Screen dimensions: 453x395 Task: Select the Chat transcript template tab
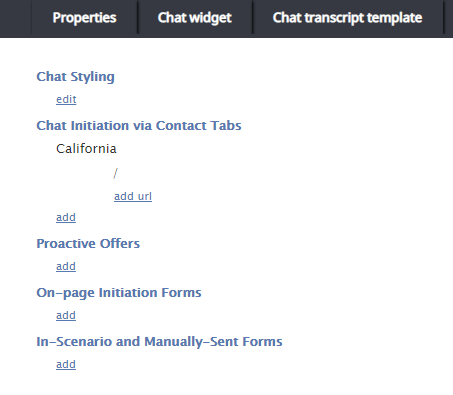pos(348,18)
